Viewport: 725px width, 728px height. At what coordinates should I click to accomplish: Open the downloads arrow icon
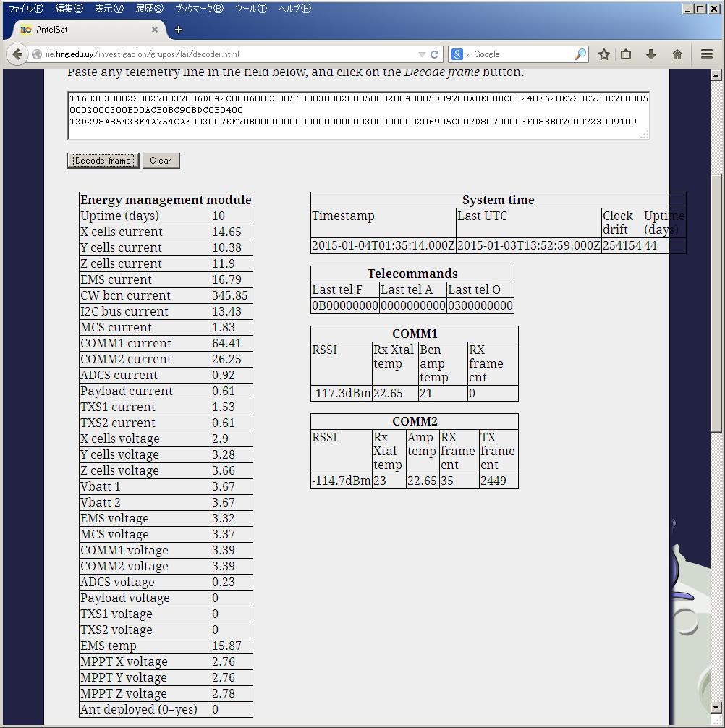(651, 54)
